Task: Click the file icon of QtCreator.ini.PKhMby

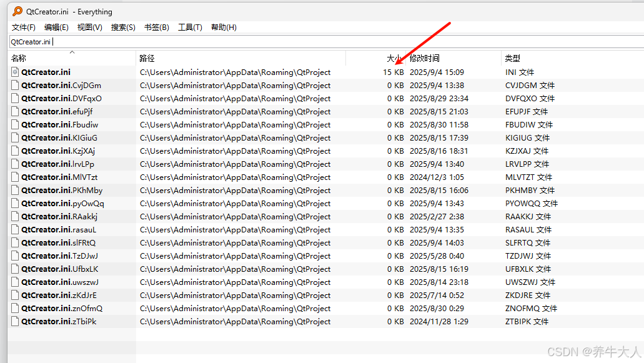Action: [x=15, y=191]
